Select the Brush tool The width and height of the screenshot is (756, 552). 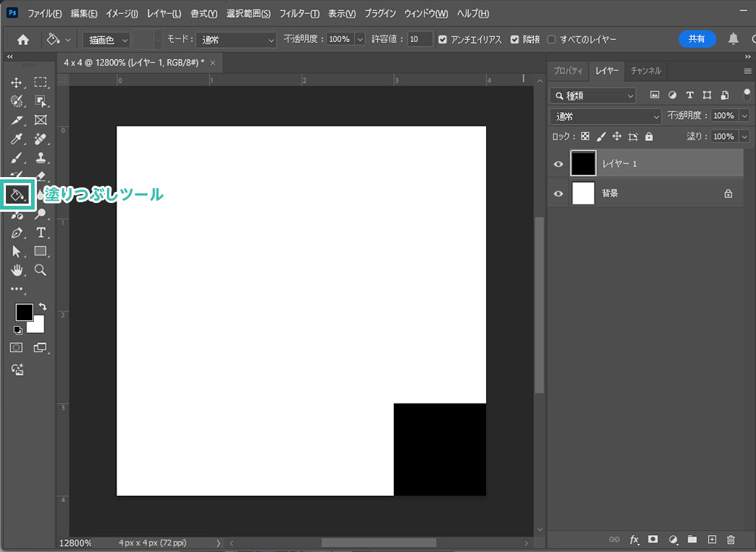click(x=16, y=158)
